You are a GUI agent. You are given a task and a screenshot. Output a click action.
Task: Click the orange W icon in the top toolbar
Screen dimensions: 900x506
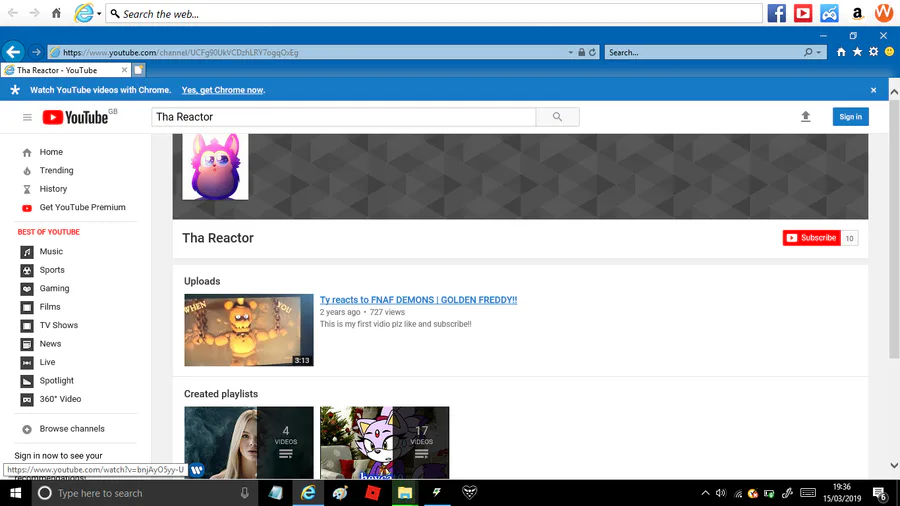tap(884, 13)
